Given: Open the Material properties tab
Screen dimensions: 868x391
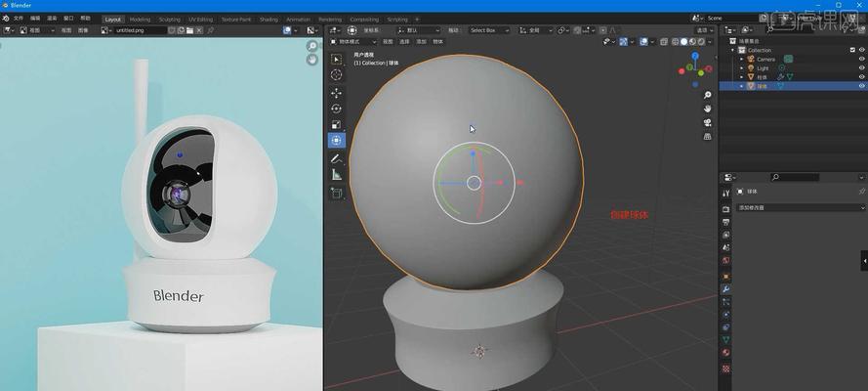Looking at the screenshot, I should pos(726,352).
